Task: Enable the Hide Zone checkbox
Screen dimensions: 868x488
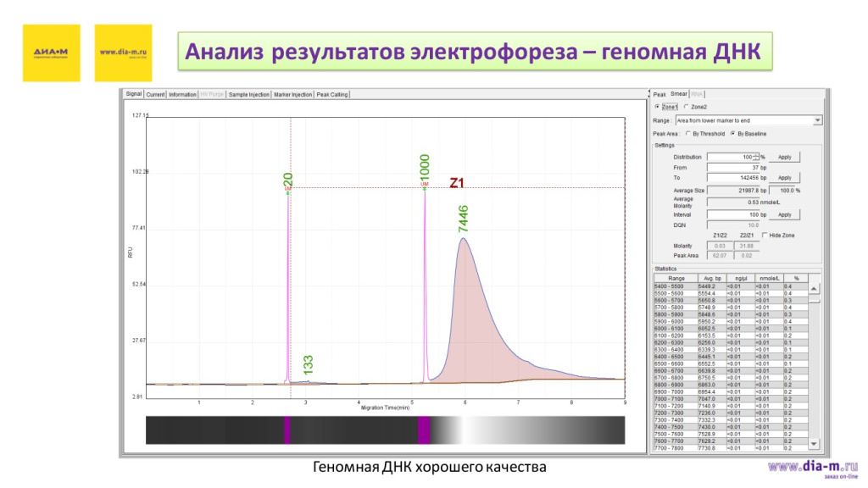Action: (765, 235)
